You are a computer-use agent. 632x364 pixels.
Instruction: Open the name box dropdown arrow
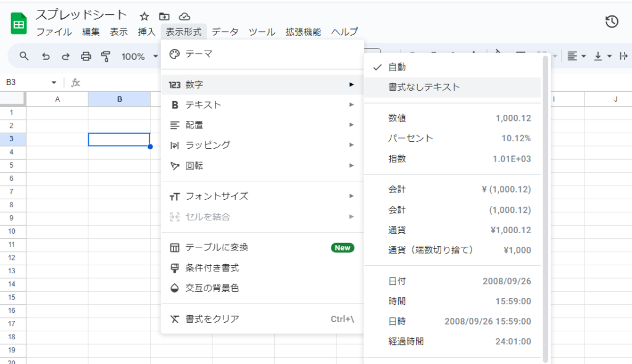(x=54, y=83)
